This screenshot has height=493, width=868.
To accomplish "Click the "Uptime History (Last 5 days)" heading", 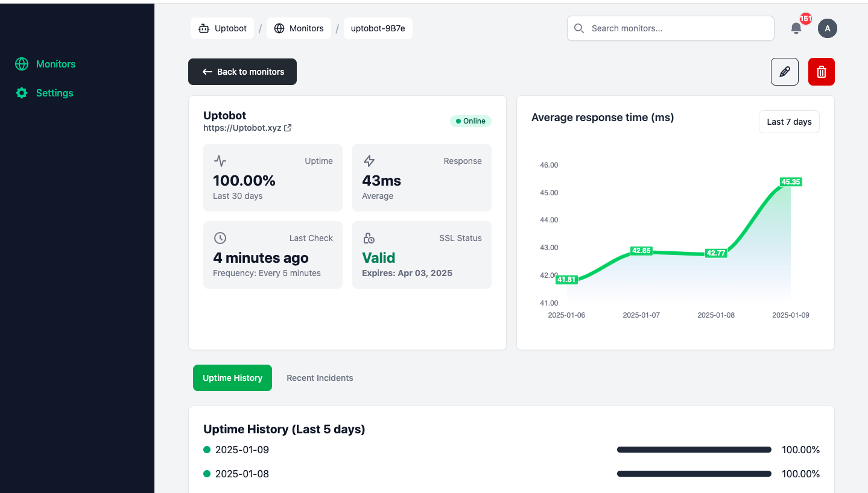I will pos(284,429).
